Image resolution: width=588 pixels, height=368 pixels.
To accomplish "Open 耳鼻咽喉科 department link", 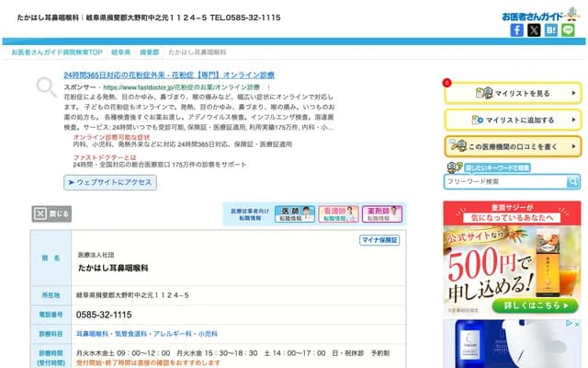I will coord(92,334).
